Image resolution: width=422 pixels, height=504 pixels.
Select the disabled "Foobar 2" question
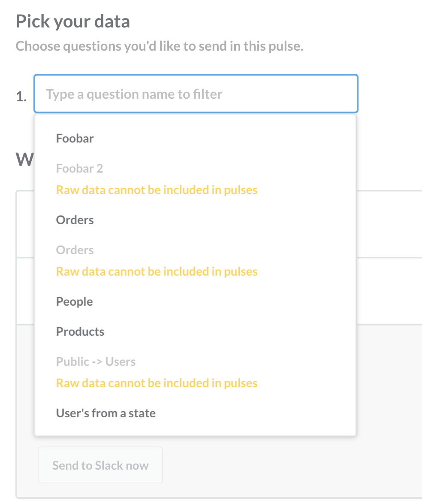(79, 168)
